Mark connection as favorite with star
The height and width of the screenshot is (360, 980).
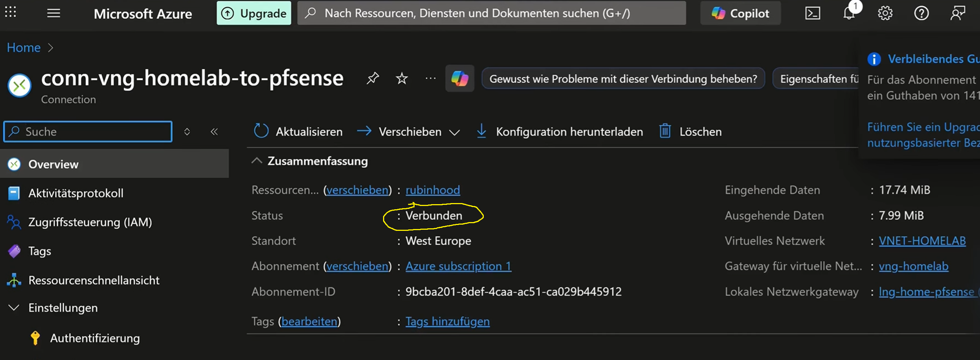click(x=401, y=79)
